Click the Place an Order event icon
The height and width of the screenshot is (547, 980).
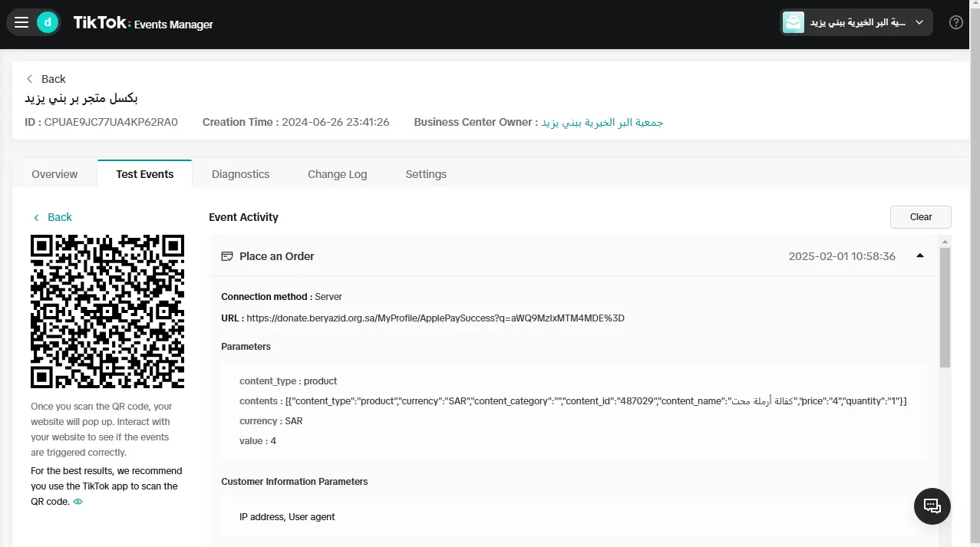[x=227, y=256]
